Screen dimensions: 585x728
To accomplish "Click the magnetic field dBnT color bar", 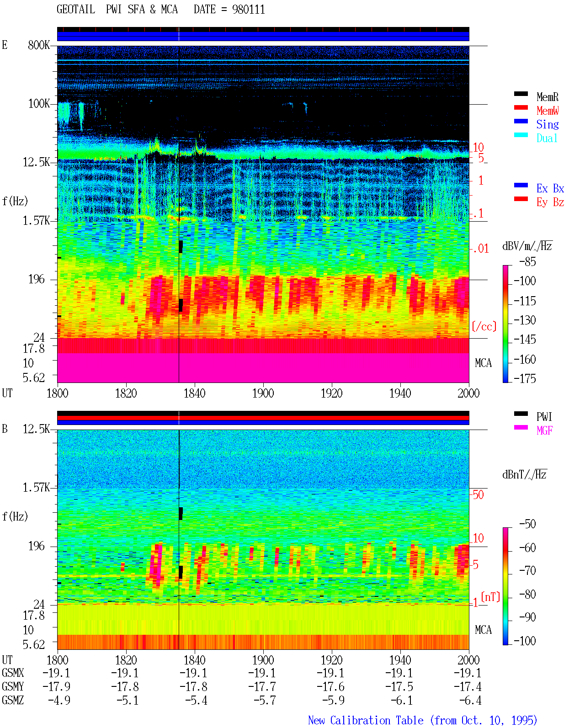I will [x=505, y=586].
